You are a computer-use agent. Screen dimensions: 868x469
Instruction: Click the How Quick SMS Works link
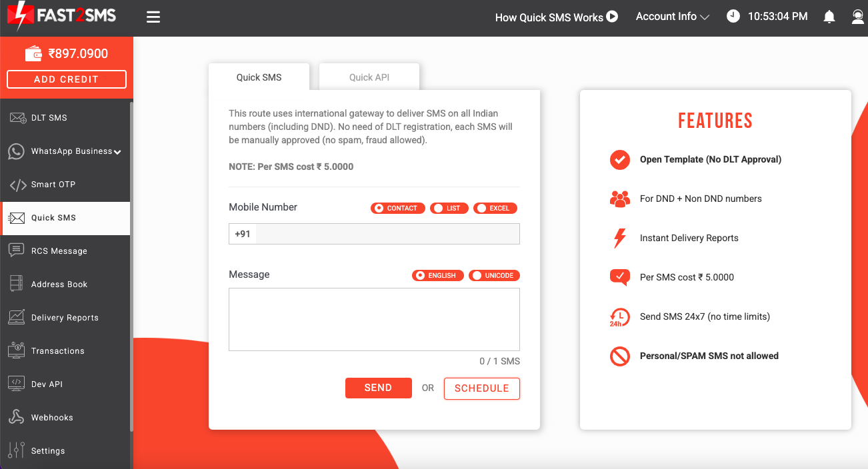click(x=549, y=17)
